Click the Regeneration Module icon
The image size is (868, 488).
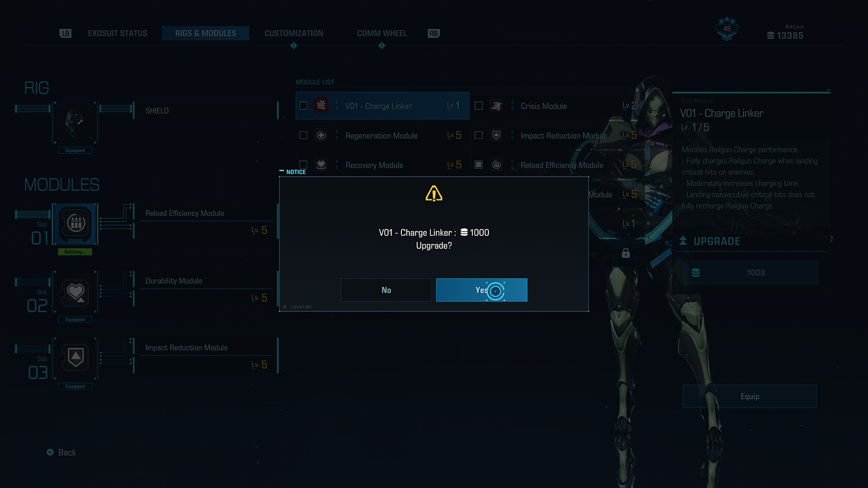point(321,135)
